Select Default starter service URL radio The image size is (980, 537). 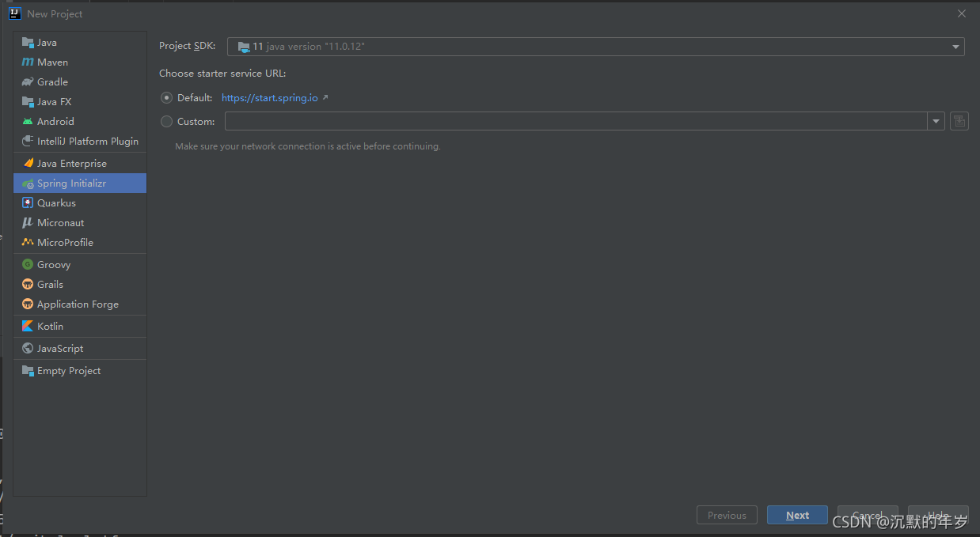(166, 98)
